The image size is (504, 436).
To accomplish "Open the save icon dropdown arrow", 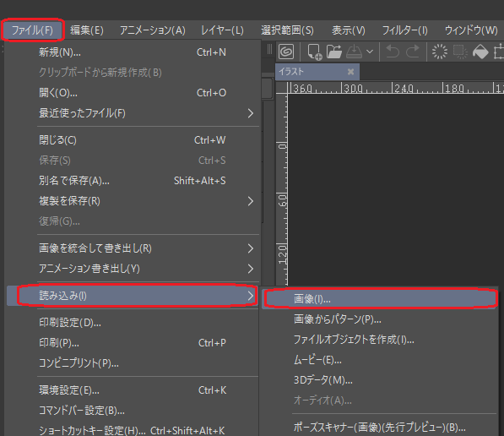I will (370, 52).
